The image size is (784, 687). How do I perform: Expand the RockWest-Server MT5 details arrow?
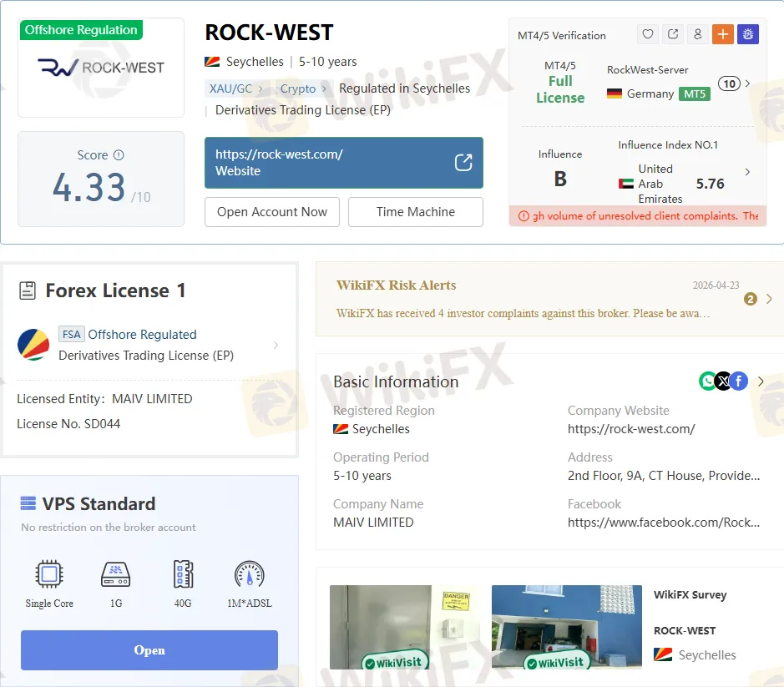(x=747, y=83)
